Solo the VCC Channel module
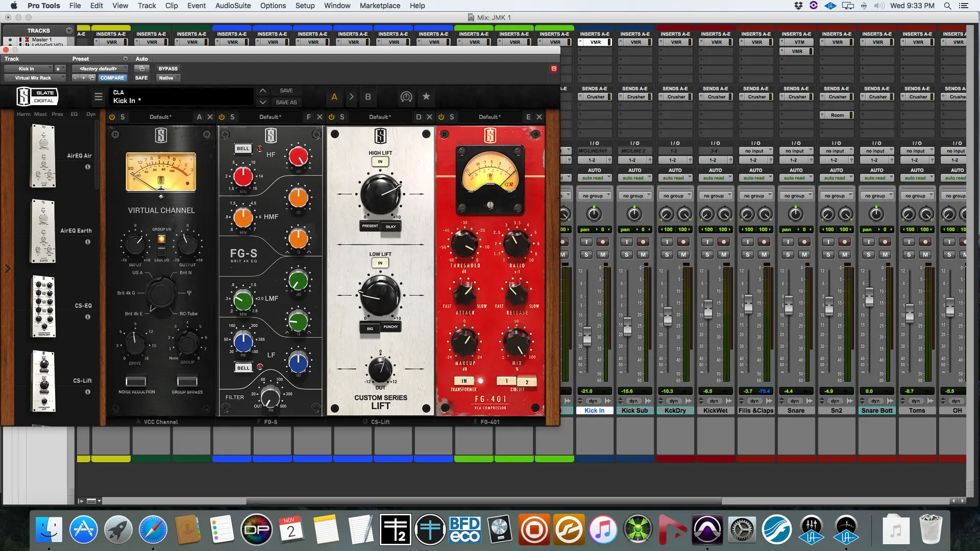The width and height of the screenshot is (980, 551). pos(122,117)
